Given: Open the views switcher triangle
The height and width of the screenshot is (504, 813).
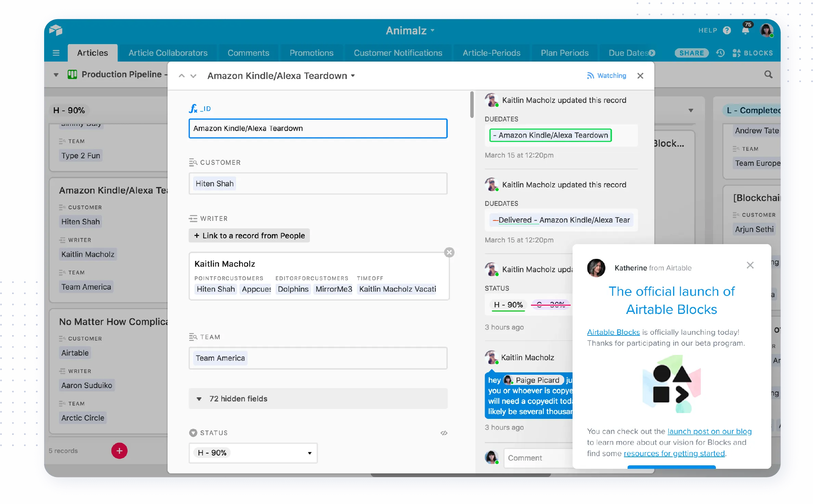Looking at the screenshot, I should pos(56,75).
